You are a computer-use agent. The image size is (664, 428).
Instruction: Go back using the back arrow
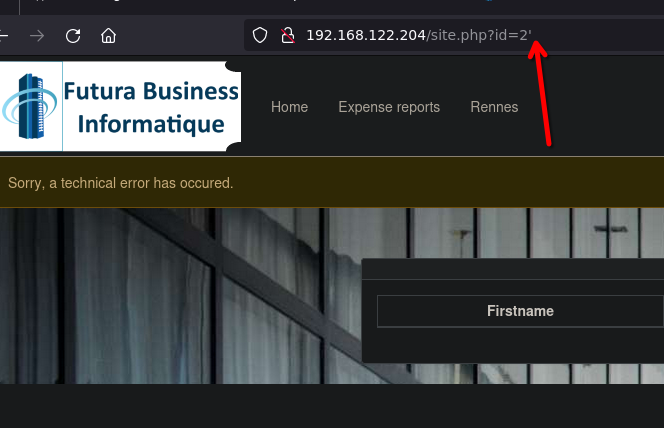tap(5, 36)
